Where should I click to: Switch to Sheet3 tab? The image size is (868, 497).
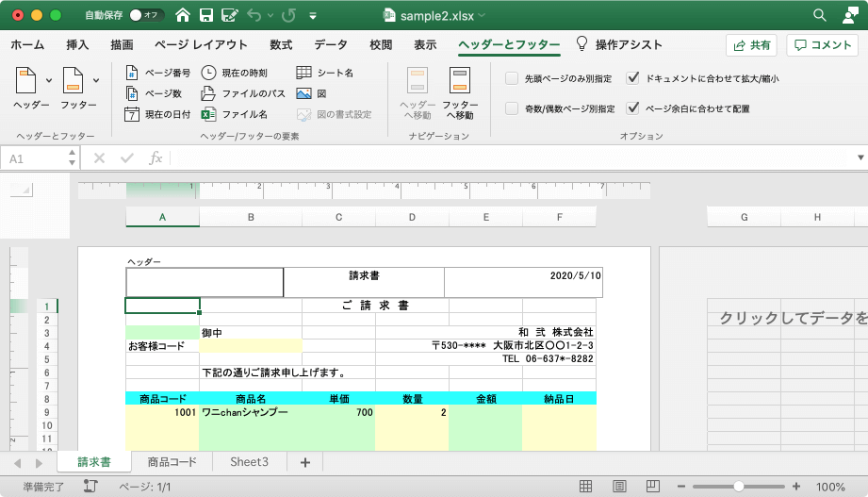tap(249, 462)
